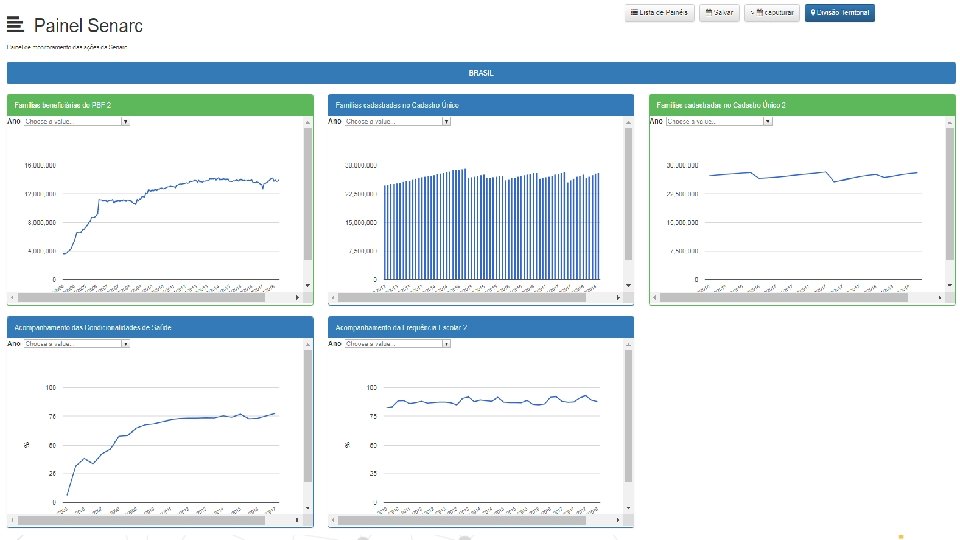Click horizontal scrollbar in Cadastro Único bar chart panel
960x540 pixels.
462,298
